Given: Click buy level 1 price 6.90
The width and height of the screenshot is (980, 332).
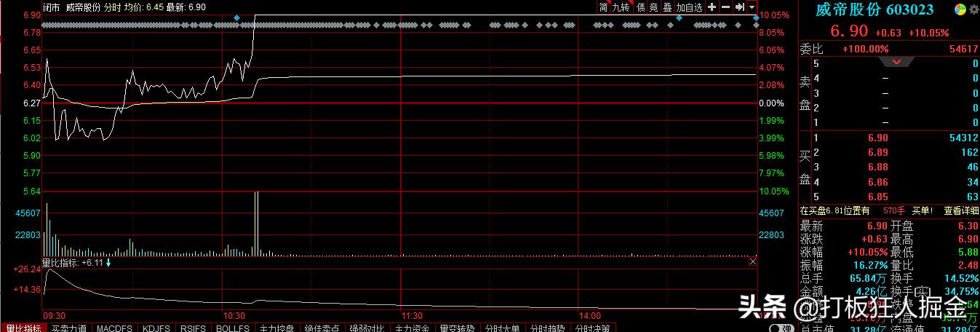Looking at the screenshot, I should tap(879, 138).
